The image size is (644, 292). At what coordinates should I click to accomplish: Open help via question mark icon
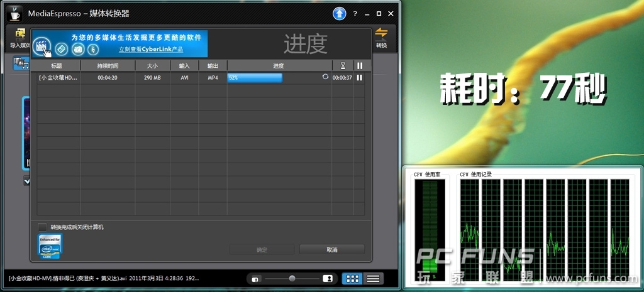coord(355,13)
